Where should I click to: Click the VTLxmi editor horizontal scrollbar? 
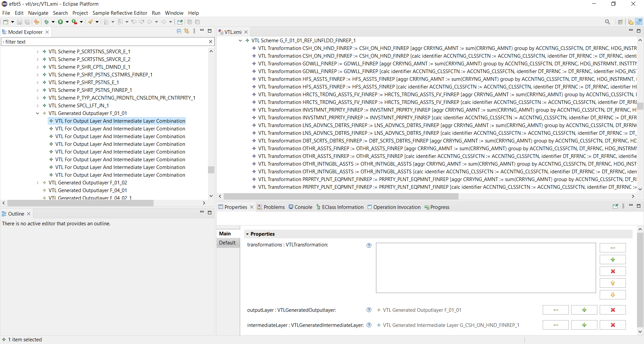click(341, 196)
